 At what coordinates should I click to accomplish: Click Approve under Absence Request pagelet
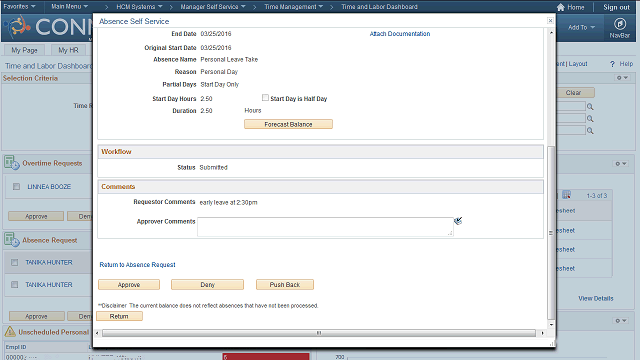[x=36, y=316]
